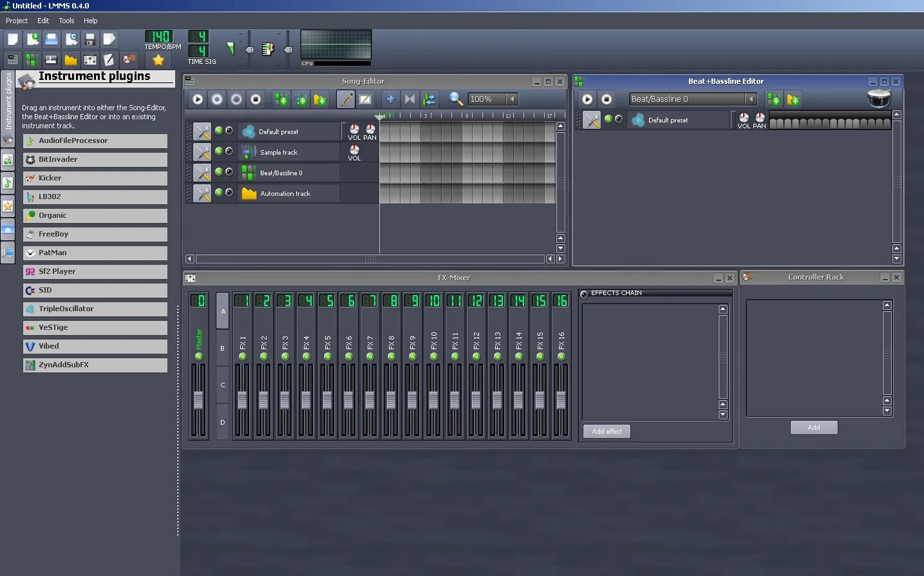This screenshot has height=576, width=924.
Task: Stop playback in the Beat+Bassline Editor
Action: (607, 99)
